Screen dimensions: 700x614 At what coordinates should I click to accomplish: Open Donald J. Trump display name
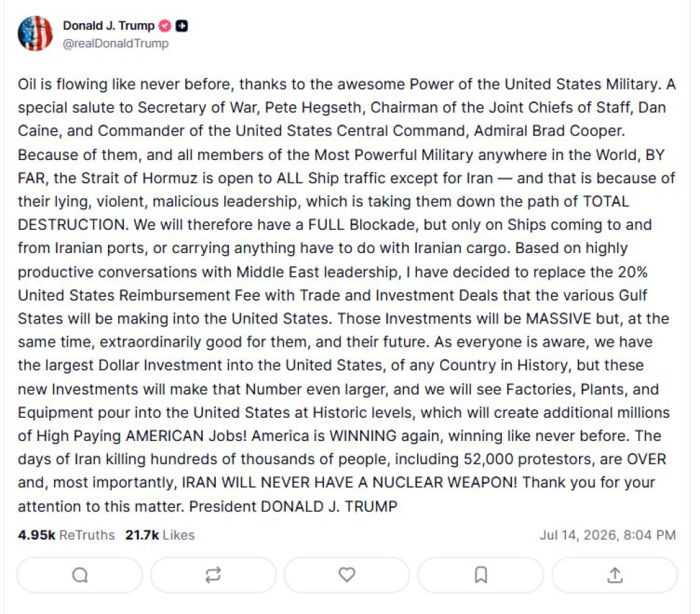coord(109,26)
